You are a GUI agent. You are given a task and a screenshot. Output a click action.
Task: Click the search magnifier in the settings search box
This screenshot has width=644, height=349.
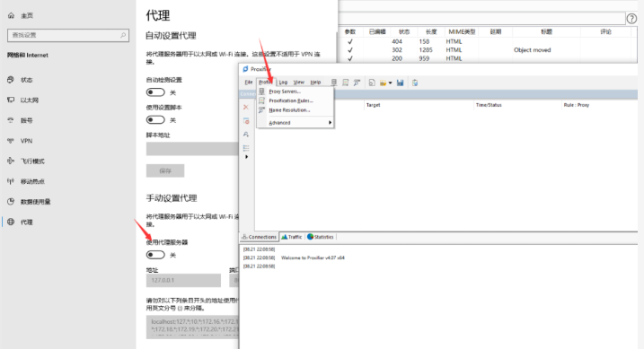[123, 35]
